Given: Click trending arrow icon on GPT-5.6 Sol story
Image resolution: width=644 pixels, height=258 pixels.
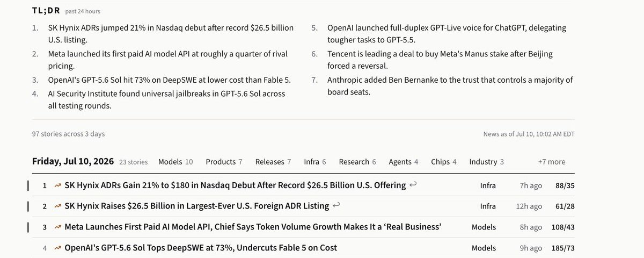Looking at the screenshot, I should tap(57, 248).
